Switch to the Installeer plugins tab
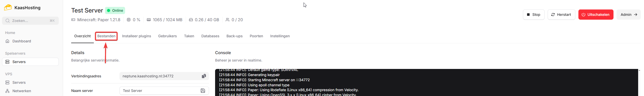This screenshot has height=96, width=644. [x=137, y=36]
